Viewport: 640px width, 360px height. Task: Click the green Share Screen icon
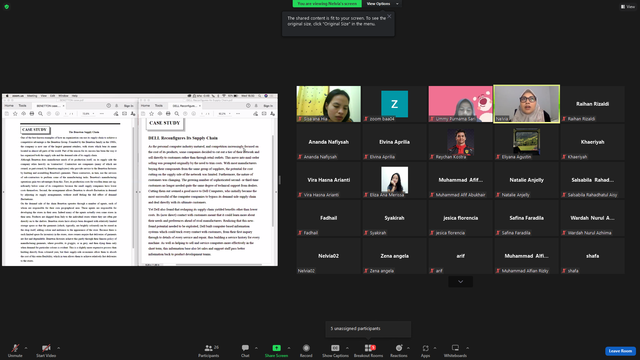click(276, 348)
